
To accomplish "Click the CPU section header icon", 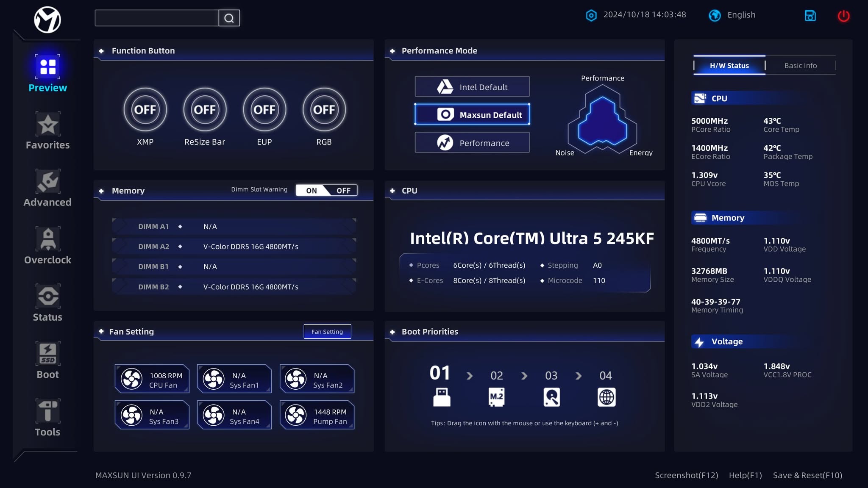I will tap(393, 190).
